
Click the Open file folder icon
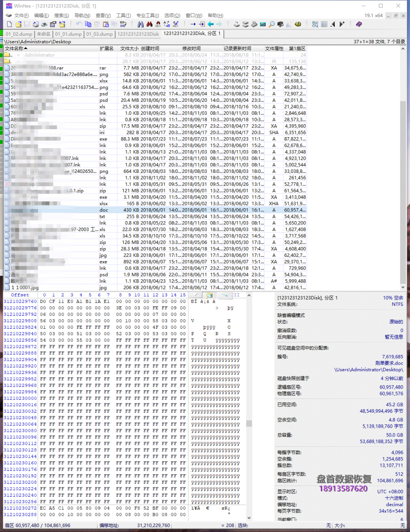coord(18,25)
